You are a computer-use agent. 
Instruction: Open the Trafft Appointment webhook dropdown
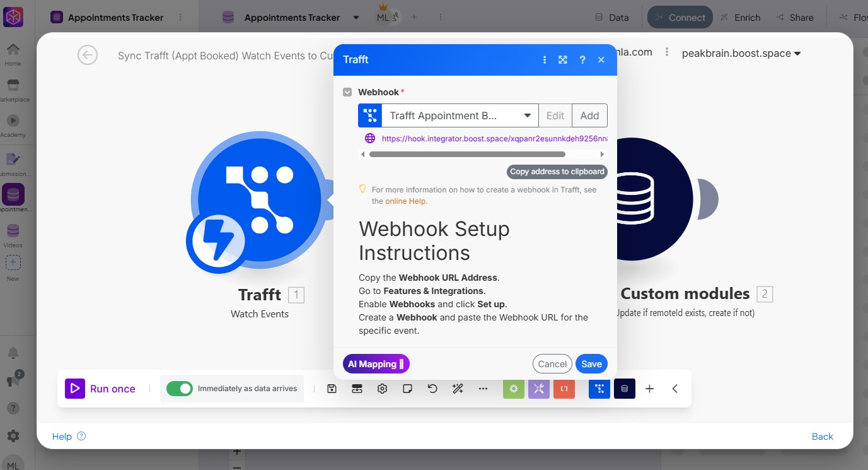pyautogui.click(x=460, y=115)
